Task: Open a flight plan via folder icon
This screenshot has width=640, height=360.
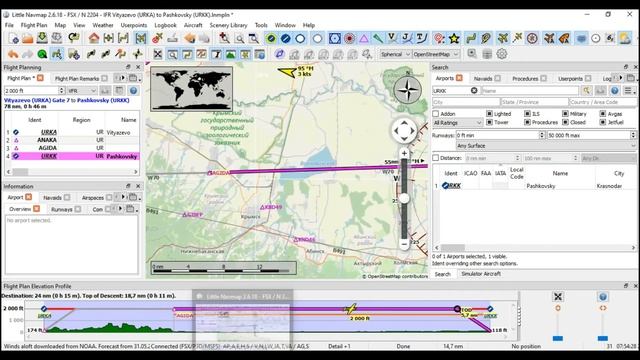Action: pyautogui.click(x=27, y=38)
